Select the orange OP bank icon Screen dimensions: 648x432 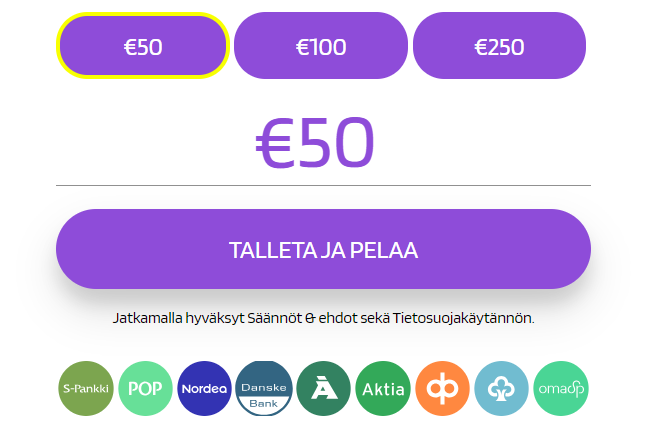[442, 388]
